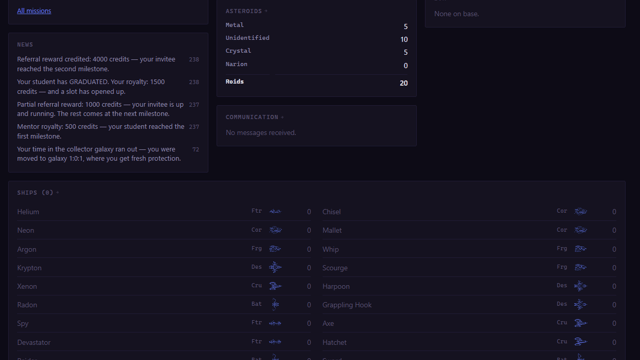Viewport: 640px width, 360px height.
Task: Select the Mallet ship name
Action: pyautogui.click(x=332, y=231)
